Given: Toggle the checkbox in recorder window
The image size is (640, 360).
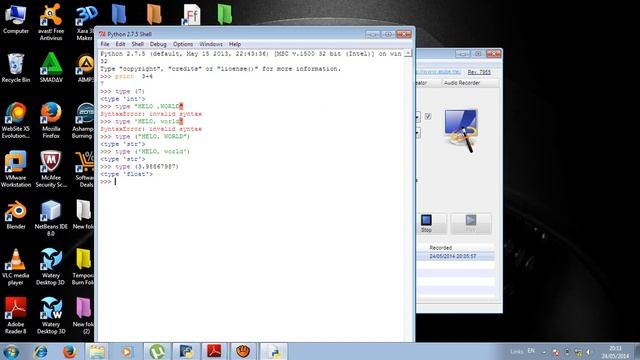Looking at the screenshot, I should point(428,117).
